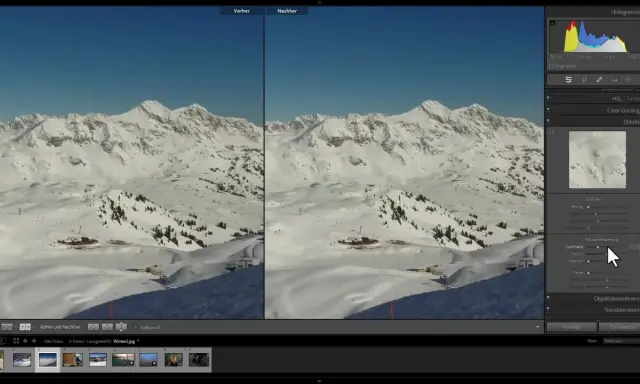Open the filmstrip Filter dropdown
Viewport: 640px width, 384px height.
point(621,341)
